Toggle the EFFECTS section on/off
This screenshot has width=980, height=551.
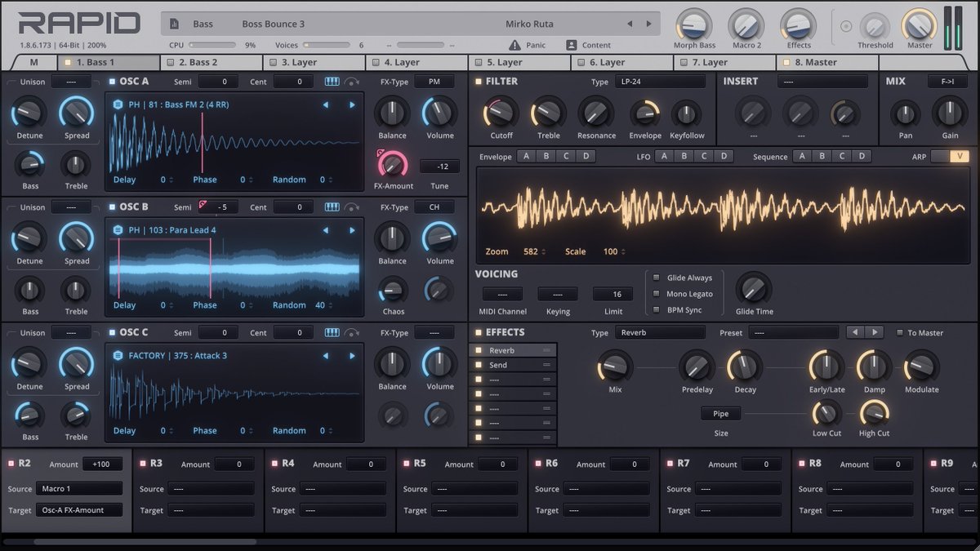click(479, 333)
